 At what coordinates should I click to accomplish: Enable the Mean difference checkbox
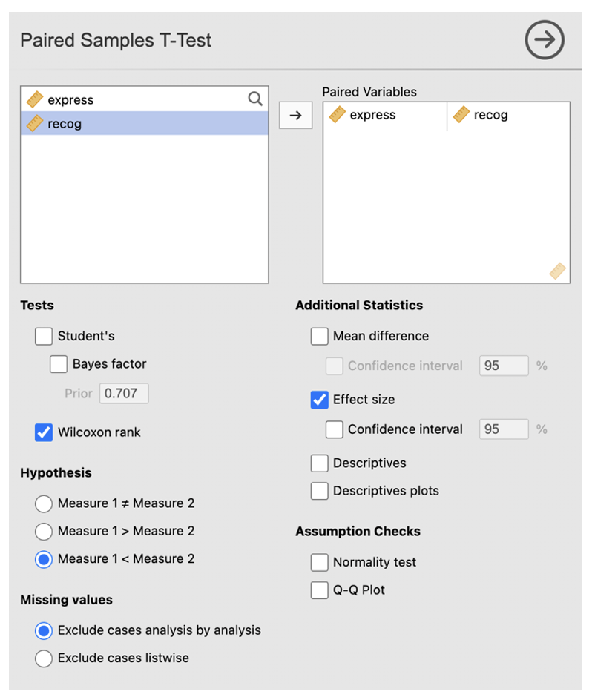coord(319,336)
